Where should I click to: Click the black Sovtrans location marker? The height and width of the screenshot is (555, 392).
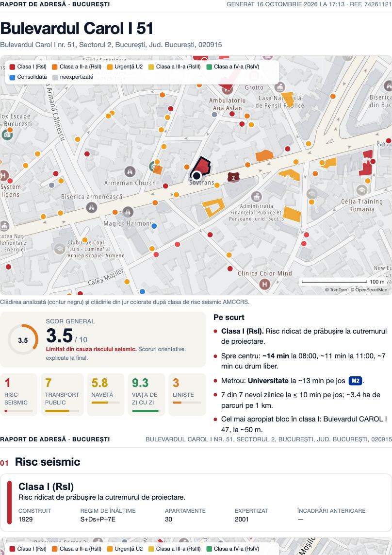(196, 176)
